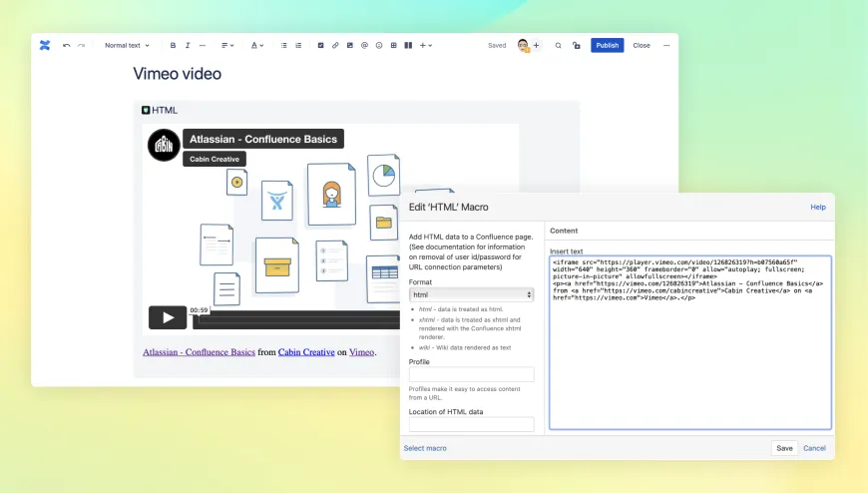Add an action item checkbox

click(x=320, y=45)
